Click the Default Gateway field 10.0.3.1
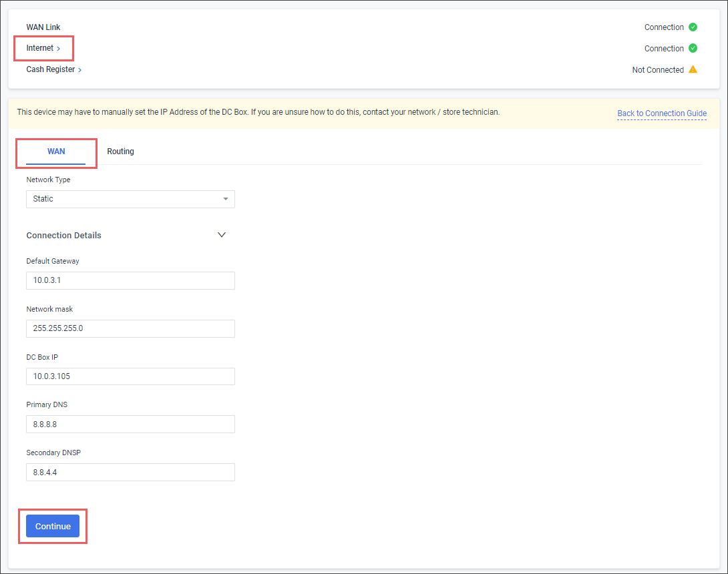 pos(130,281)
